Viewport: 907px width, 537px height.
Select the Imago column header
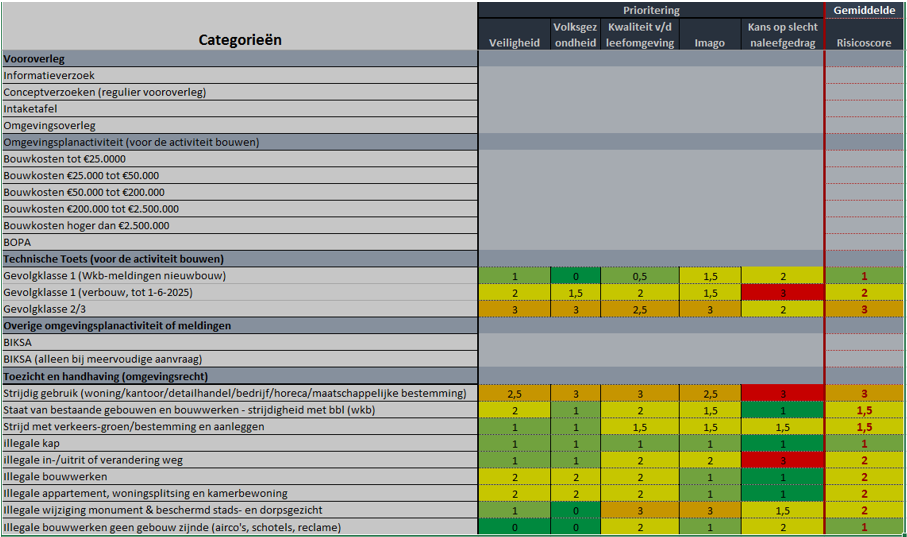coord(709,42)
